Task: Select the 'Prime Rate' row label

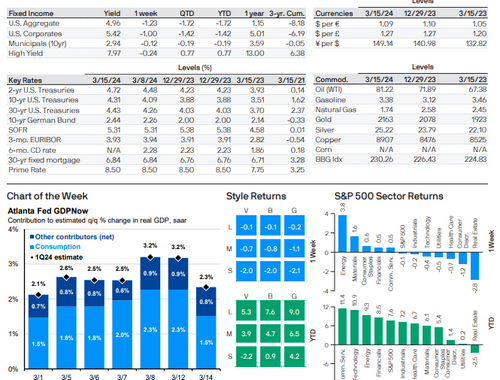Action: click(27, 170)
